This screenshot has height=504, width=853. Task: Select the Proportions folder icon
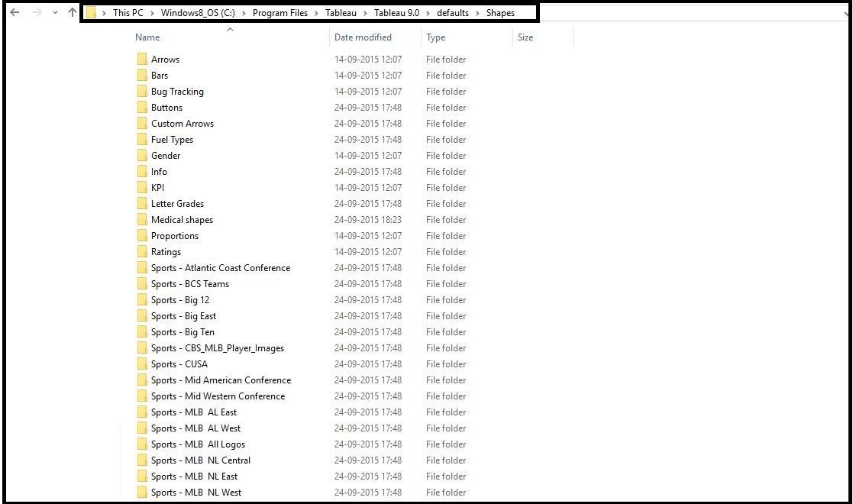point(142,236)
